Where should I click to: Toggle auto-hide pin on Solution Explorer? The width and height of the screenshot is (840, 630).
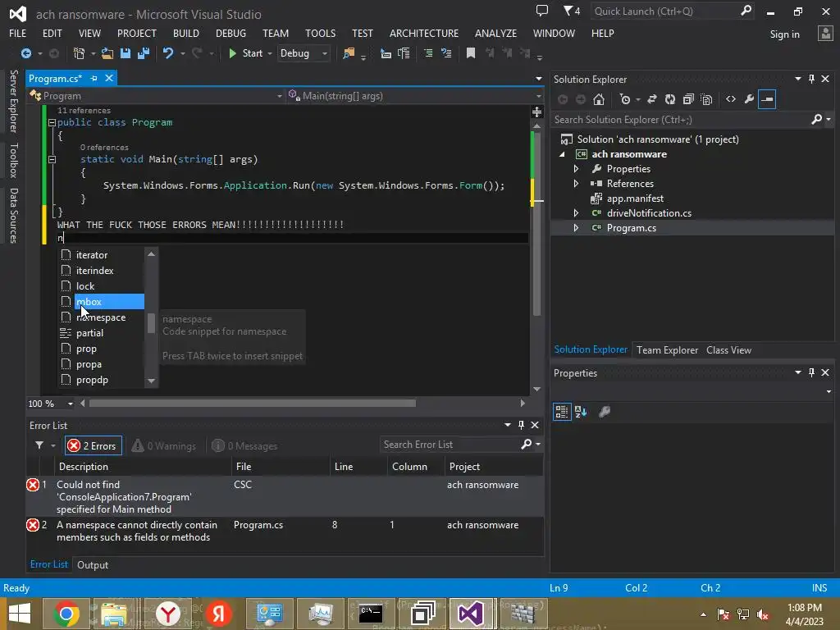(x=811, y=79)
